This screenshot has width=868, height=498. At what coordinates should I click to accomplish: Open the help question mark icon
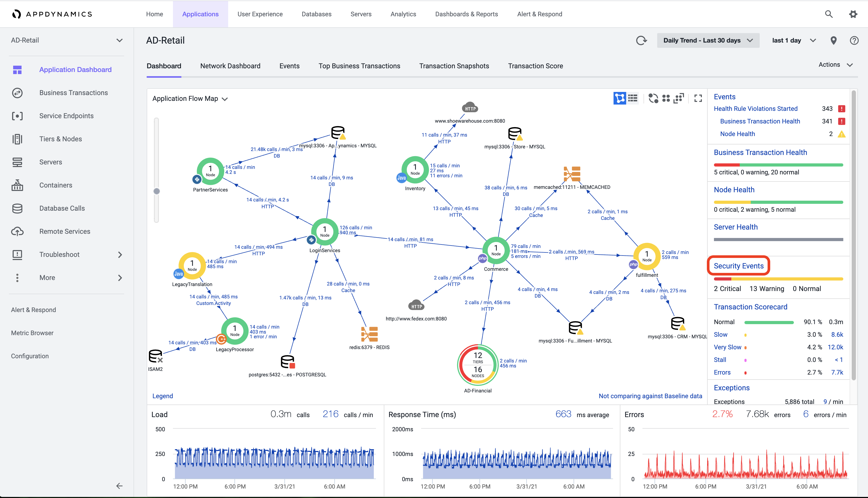(x=854, y=40)
